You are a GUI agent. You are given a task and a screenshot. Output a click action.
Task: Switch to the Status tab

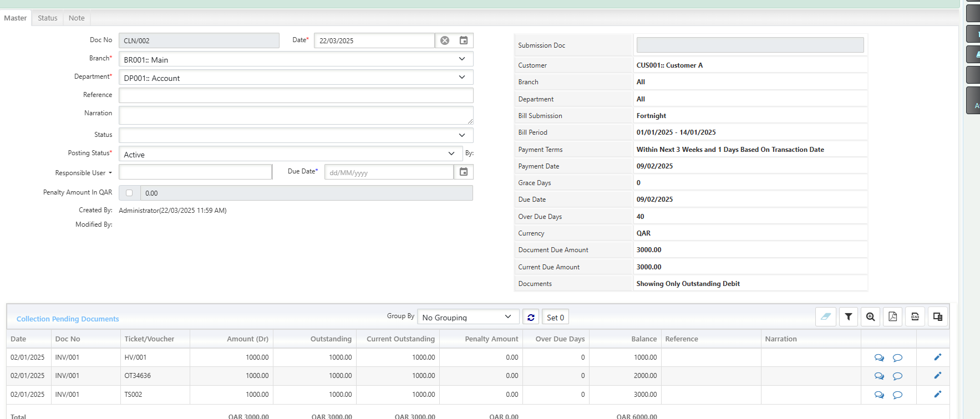[x=48, y=18]
